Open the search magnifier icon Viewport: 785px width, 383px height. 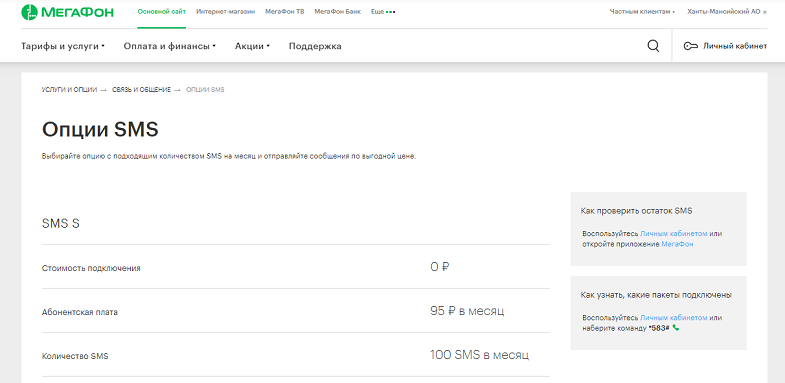click(653, 46)
